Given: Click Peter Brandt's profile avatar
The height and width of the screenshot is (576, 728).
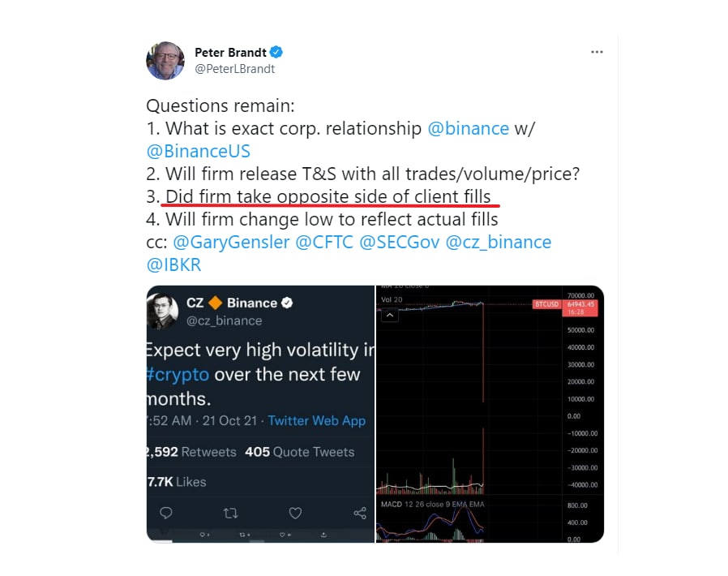Looking at the screenshot, I should coord(165,60).
